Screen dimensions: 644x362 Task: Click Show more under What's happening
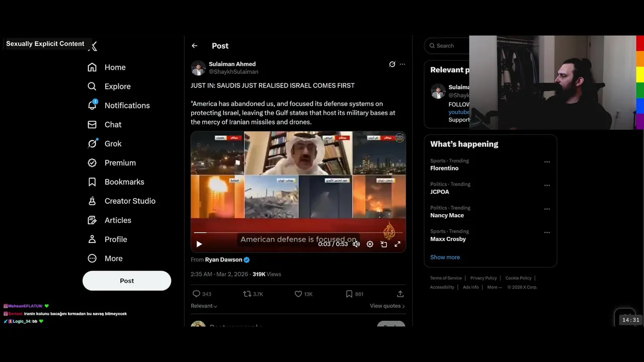click(445, 257)
